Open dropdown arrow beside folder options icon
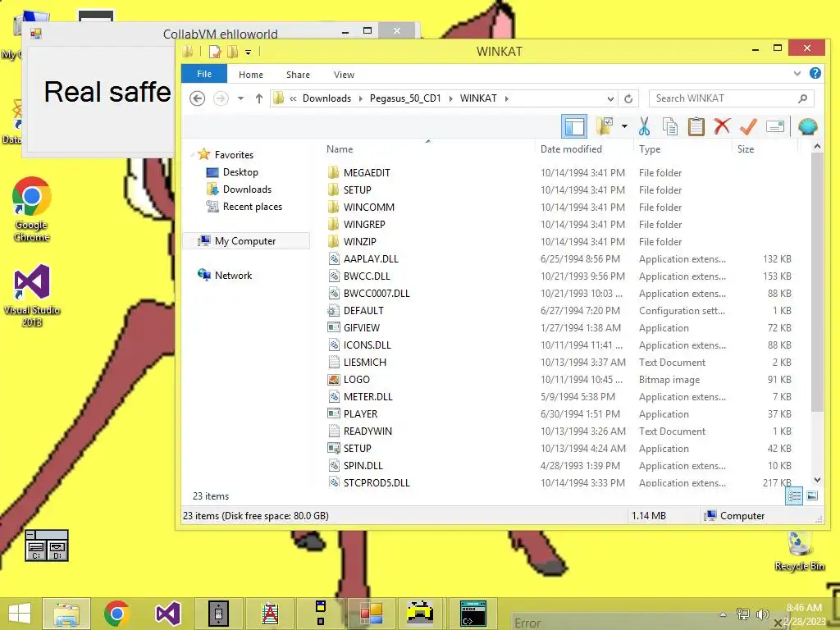The image size is (840, 630). [x=624, y=126]
